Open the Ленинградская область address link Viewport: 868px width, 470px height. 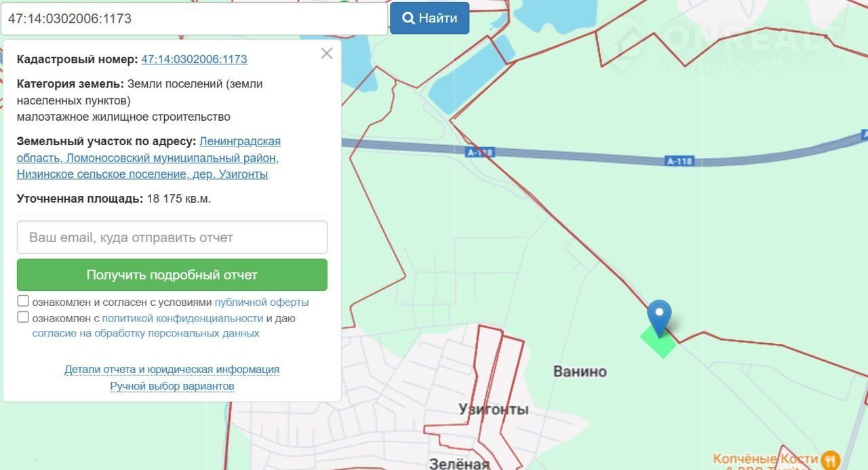coord(239,142)
